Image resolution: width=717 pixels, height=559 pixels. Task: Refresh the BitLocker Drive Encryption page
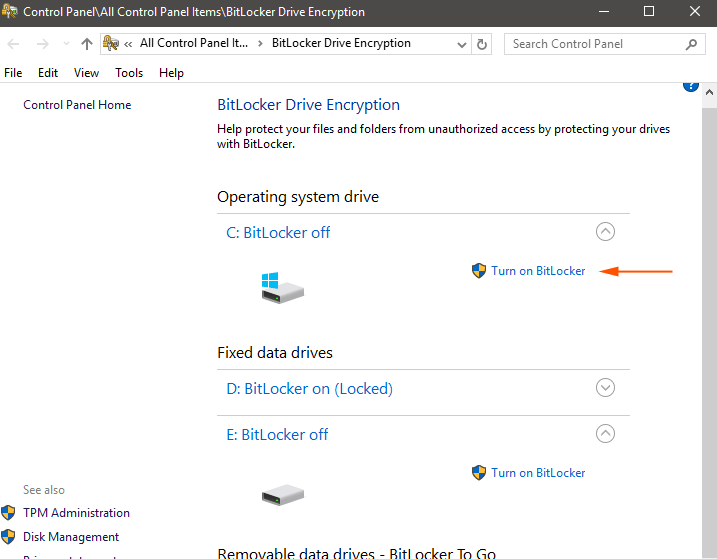tap(482, 44)
